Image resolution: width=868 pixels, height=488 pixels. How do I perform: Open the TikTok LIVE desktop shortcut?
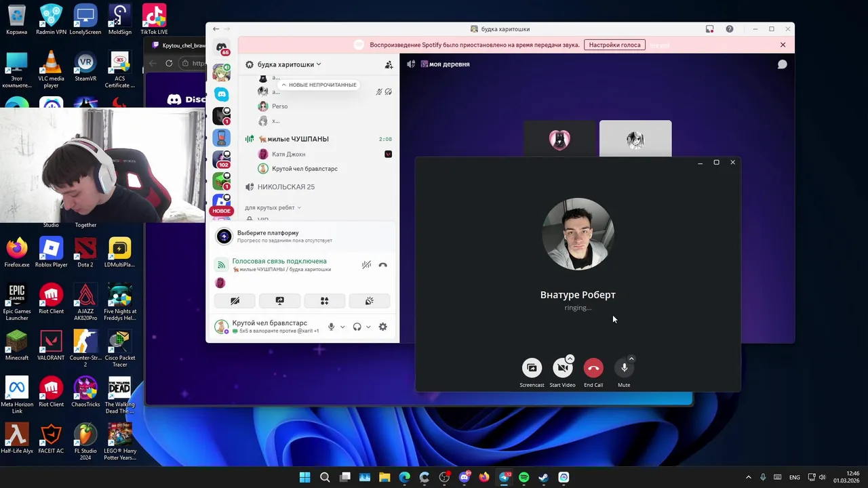(154, 19)
